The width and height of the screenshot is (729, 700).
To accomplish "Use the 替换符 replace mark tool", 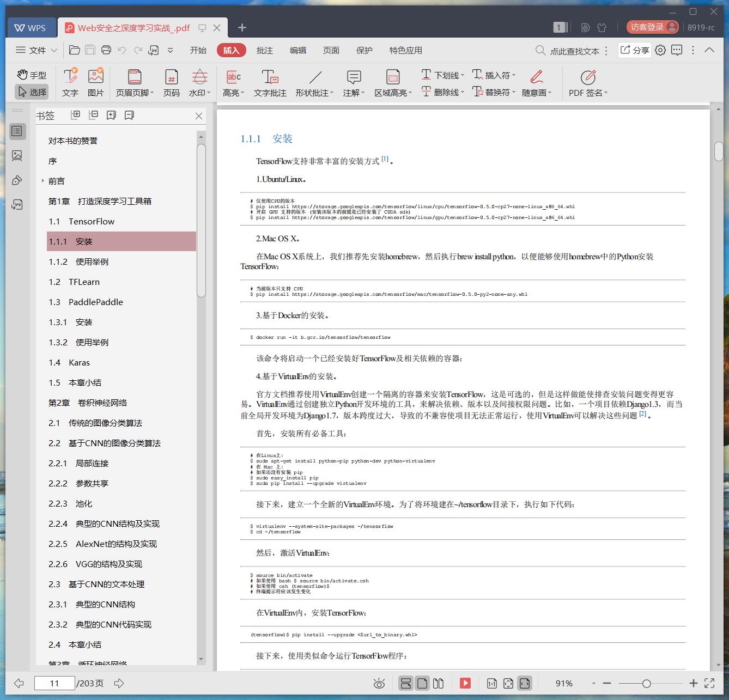I will [x=494, y=92].
